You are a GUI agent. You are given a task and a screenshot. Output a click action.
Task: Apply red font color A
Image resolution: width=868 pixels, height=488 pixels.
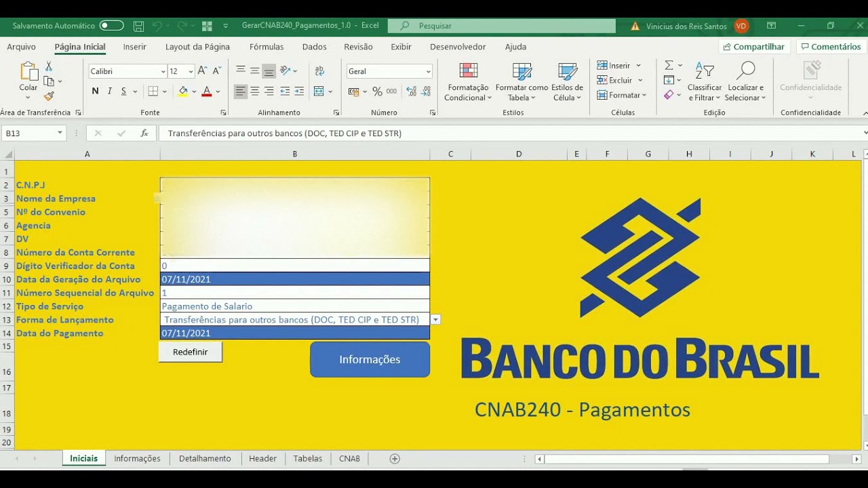pos(207,91)
